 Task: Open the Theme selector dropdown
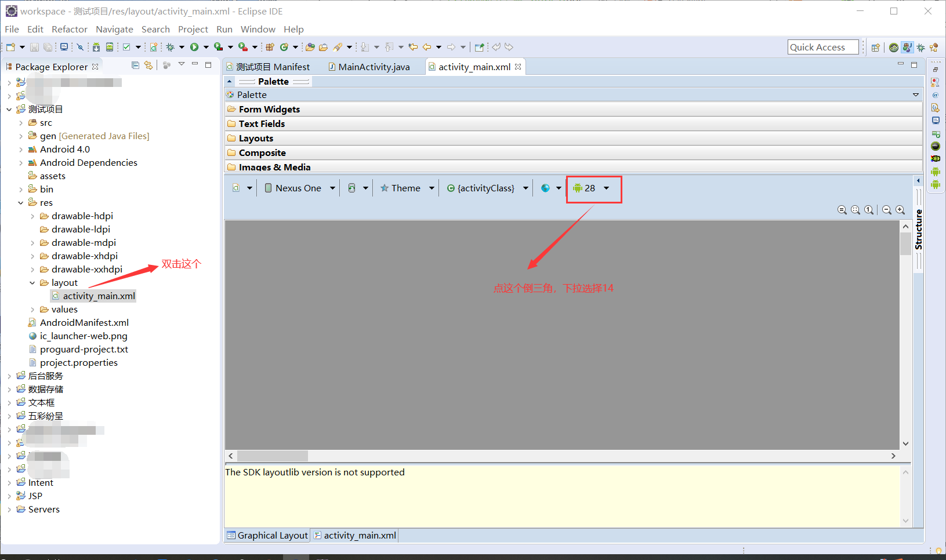(x=432, y=188)
